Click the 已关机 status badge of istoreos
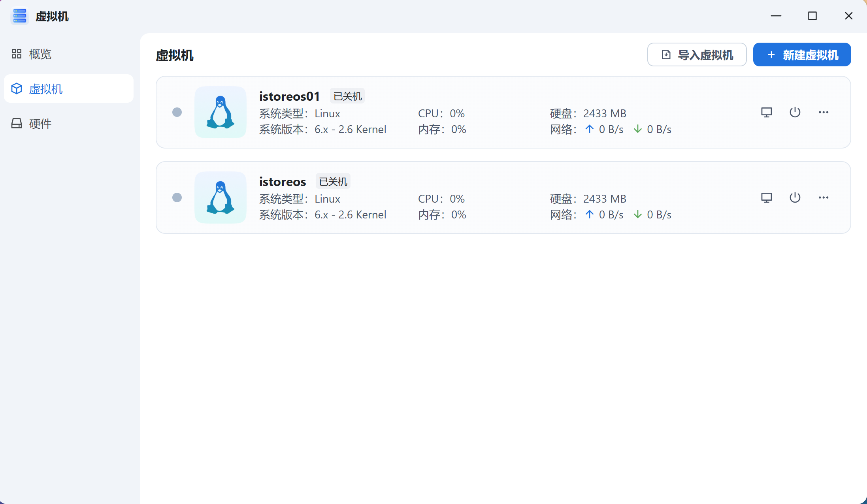This screenshot has height=504, width=867. click(333, 182)
